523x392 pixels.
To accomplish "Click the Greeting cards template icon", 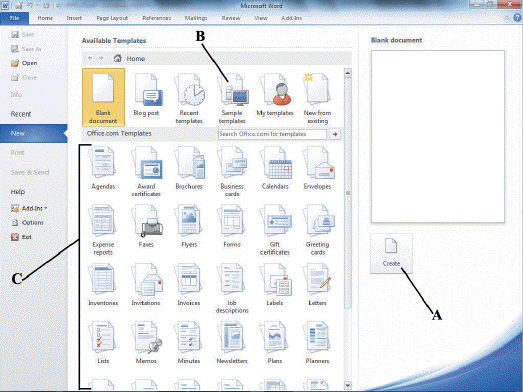I will (318, 230).
